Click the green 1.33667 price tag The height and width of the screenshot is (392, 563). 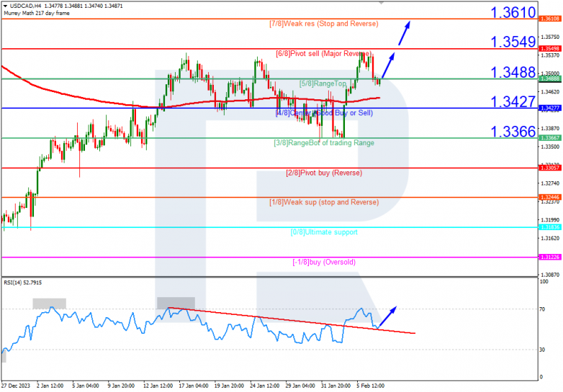click(550, 137)
